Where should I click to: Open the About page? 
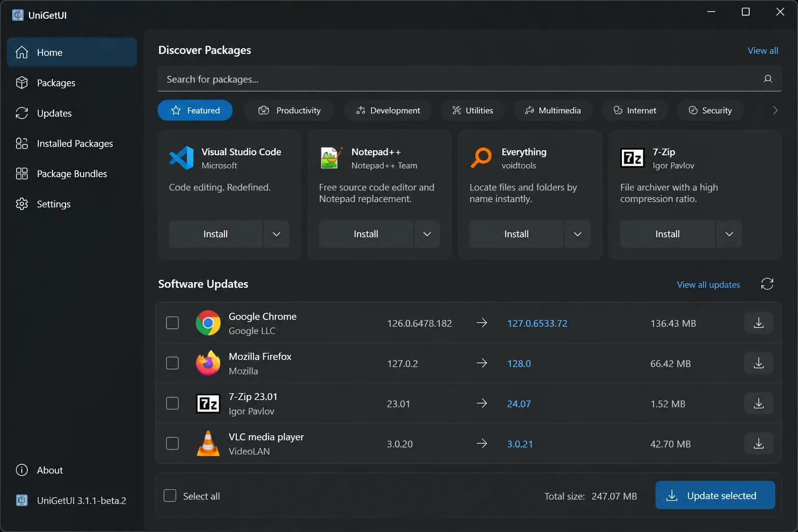(x=72, y=470)
